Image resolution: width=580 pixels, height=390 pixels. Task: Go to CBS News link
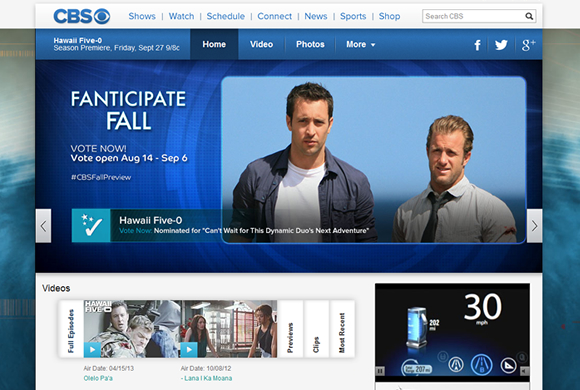click(316, 16)
